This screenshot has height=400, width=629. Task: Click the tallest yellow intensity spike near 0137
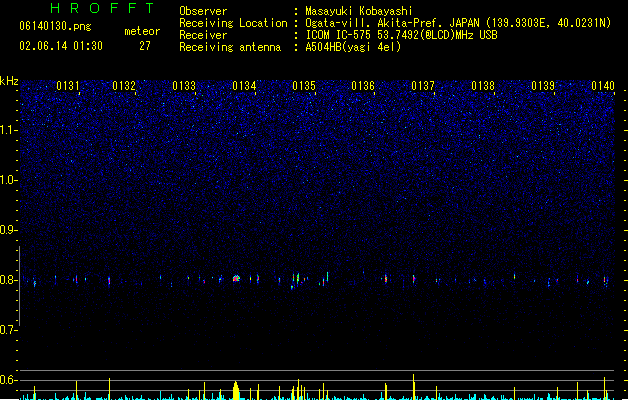[414, 386]
